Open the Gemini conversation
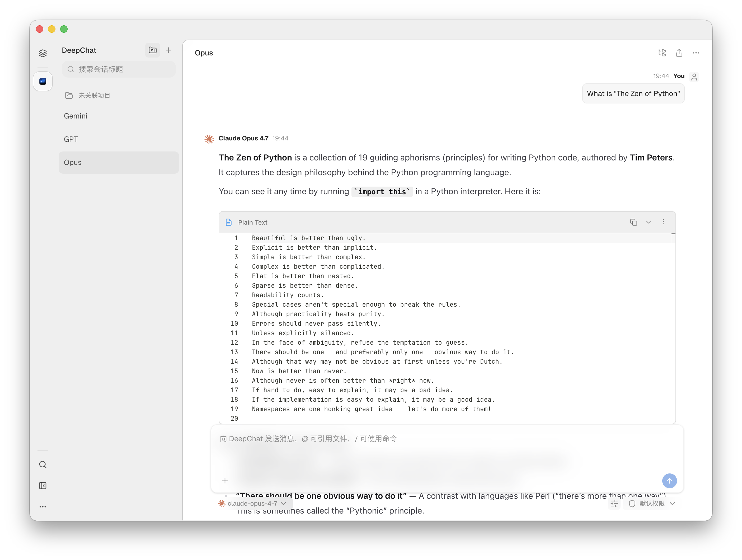Viewport: 742px width, 560px height. [x=119, y=116]
